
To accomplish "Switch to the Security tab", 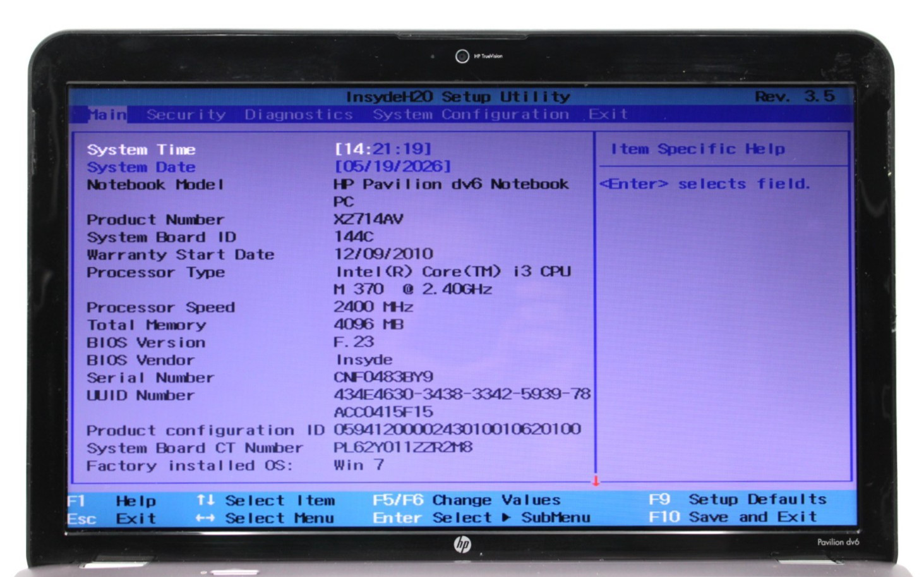I will tap(186, 114).
